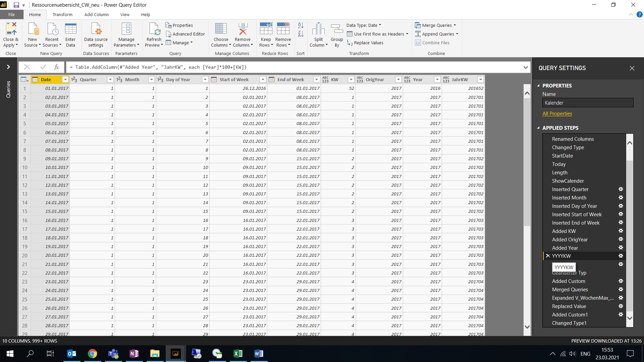The image size is (644, 362).
Task: Open the File menu
Action: click(x=12, y=14)
